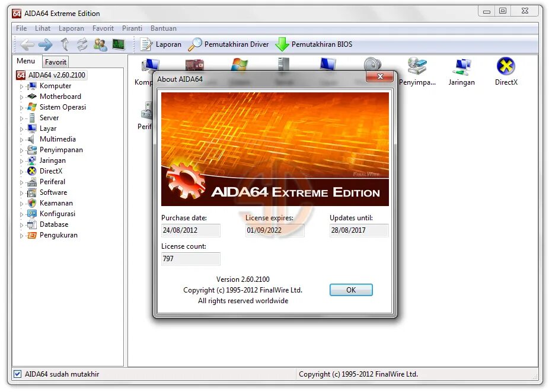The height and width of the screenshot is (392, 549).
Task: Switch to the Menu tab
Action: pyautogui.click(x=26, y=61)
